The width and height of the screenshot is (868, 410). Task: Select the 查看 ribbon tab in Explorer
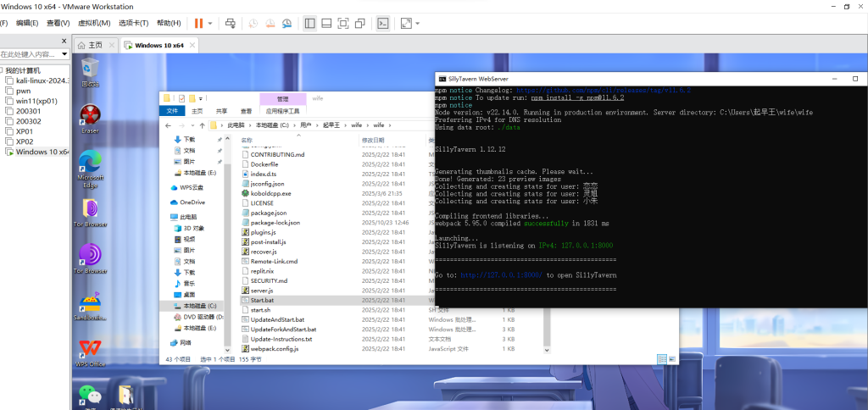pos(246,111)
